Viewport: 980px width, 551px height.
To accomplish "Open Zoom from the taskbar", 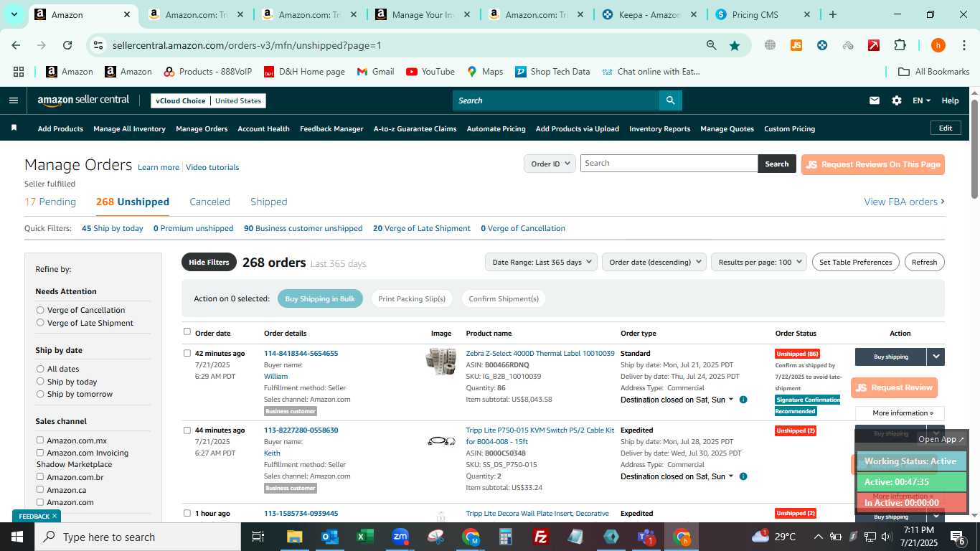I will tap(400, 537).
